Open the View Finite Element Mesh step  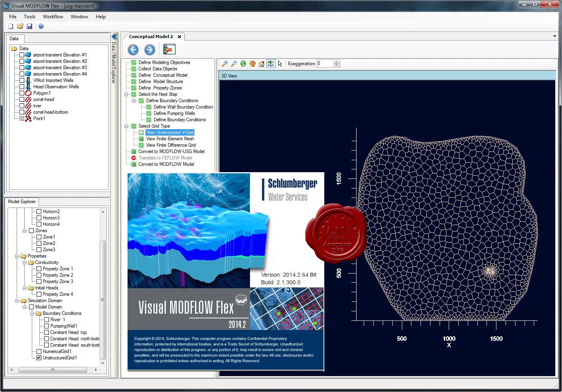point(170,139)
